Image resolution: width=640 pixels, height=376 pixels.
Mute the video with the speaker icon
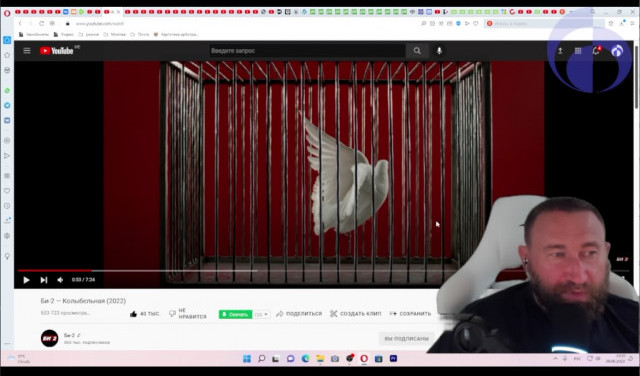tap(60, 280)
